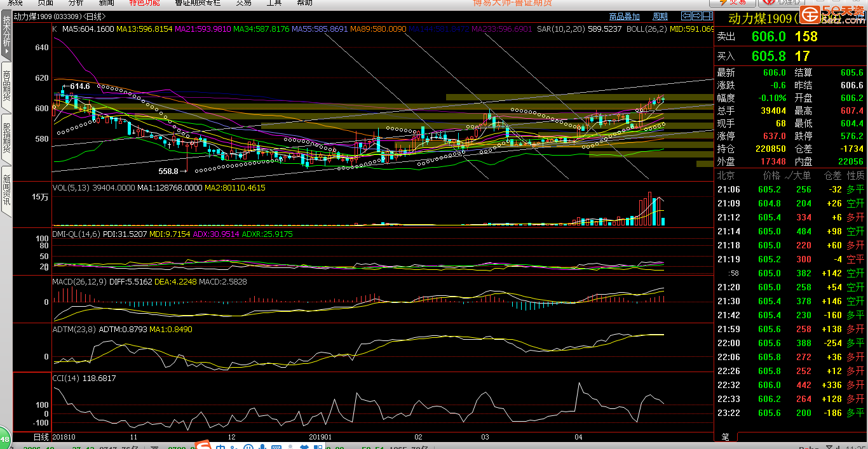Click the 614.6 high price marker

point(79,86)
